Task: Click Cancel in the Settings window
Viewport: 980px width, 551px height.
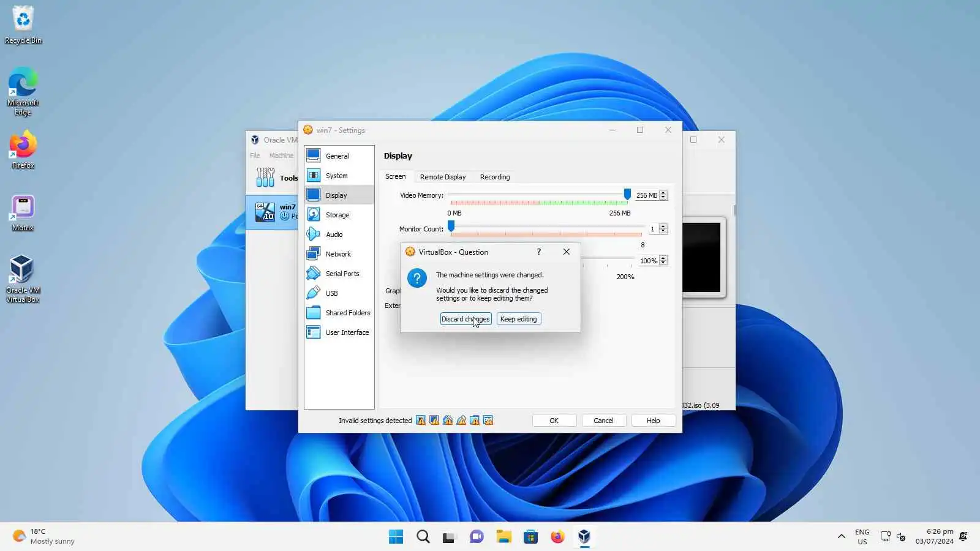Action: point(603,421)
